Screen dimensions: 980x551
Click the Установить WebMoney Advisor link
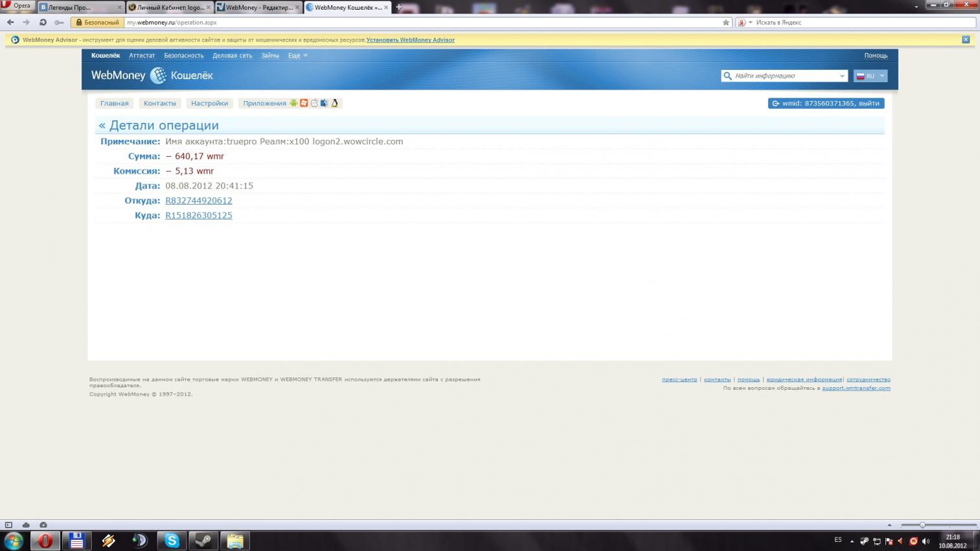coord(410,40)
